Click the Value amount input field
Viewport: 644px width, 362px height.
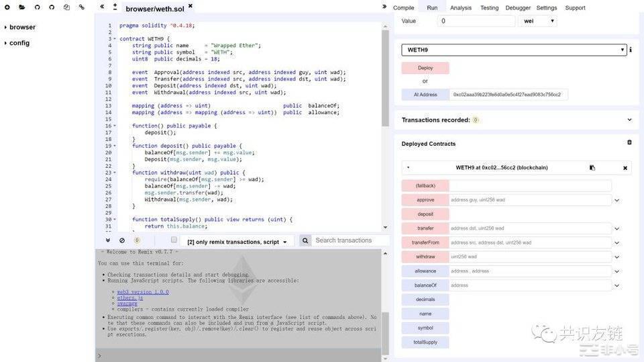pyautogui.click(x=476, y=21)
